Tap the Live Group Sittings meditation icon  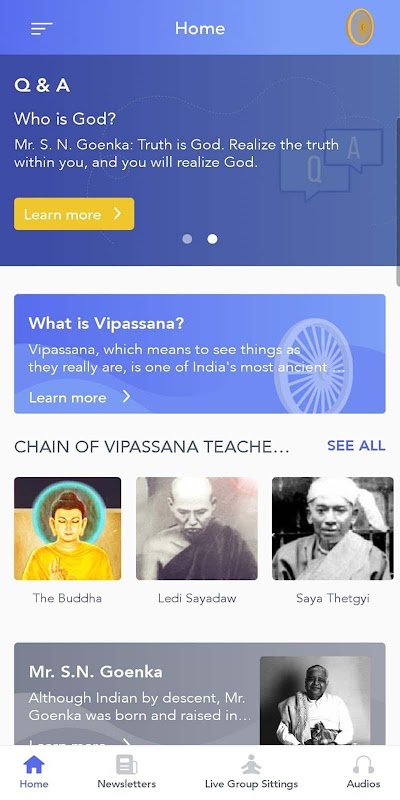point(251,764)
